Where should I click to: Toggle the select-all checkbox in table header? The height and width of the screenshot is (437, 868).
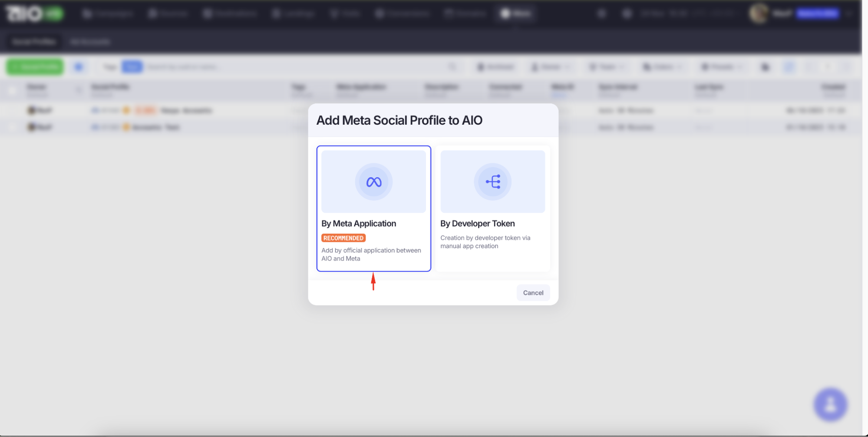pos(12,90)
